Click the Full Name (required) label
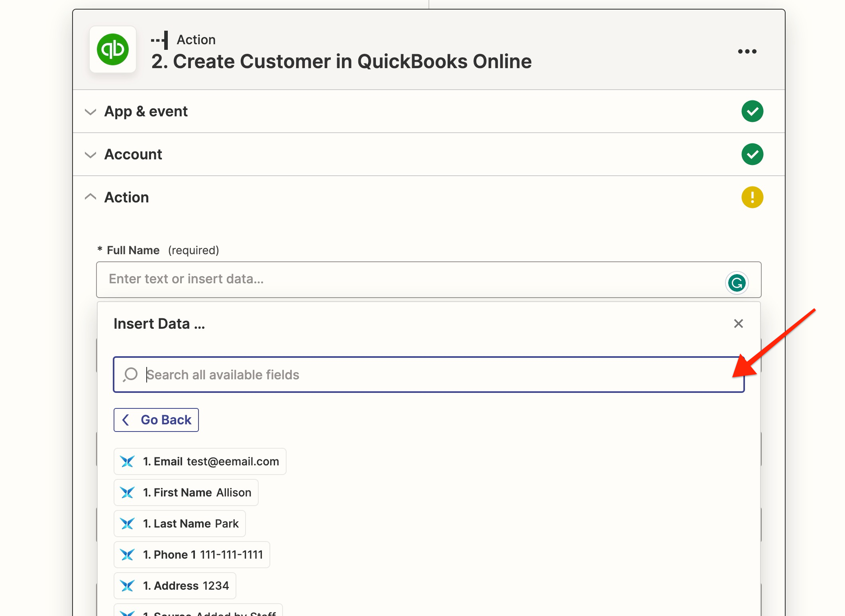This screenshot has height=616, width=845. click(158, 250)
